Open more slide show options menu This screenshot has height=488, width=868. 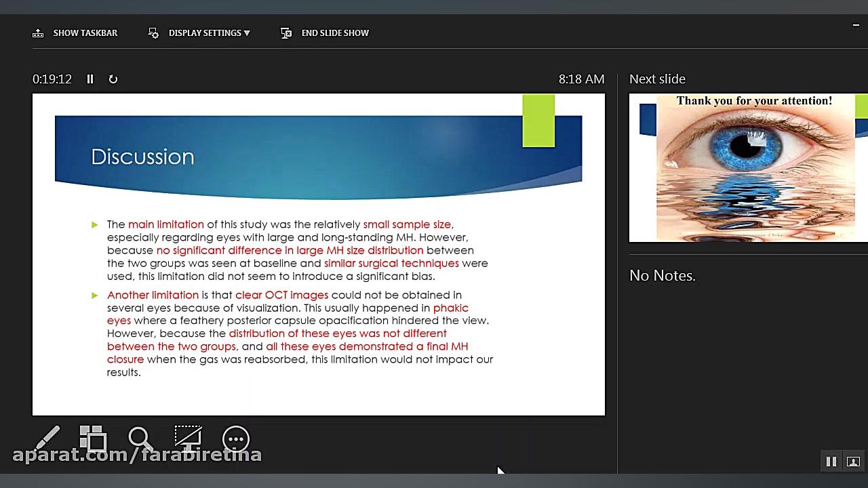coord(236,439)
